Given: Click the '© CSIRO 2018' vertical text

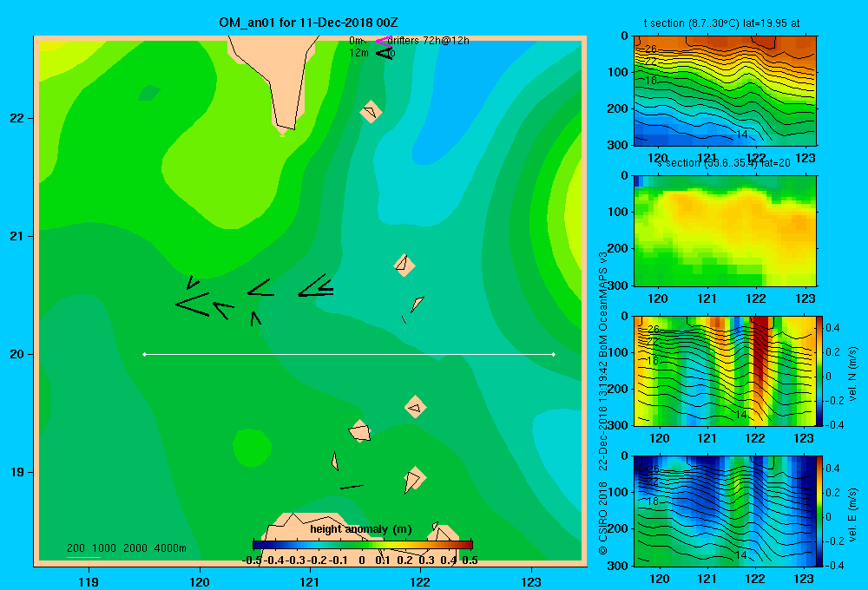Looking at the screenshot, I should tap(603, 518).
